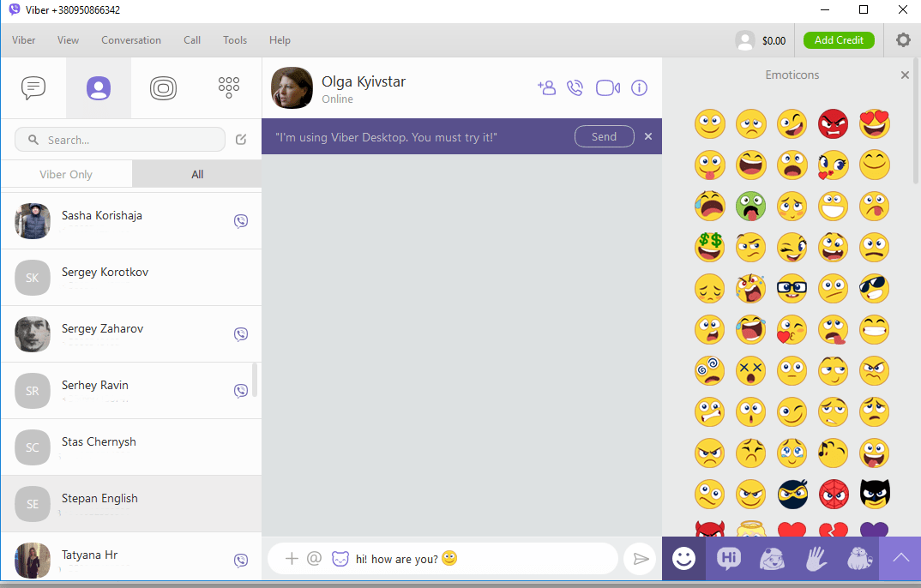Select contact Tatyana Hr
This screenshot has height=588, width=921.
pyautogui.click(x=131, y=556)
